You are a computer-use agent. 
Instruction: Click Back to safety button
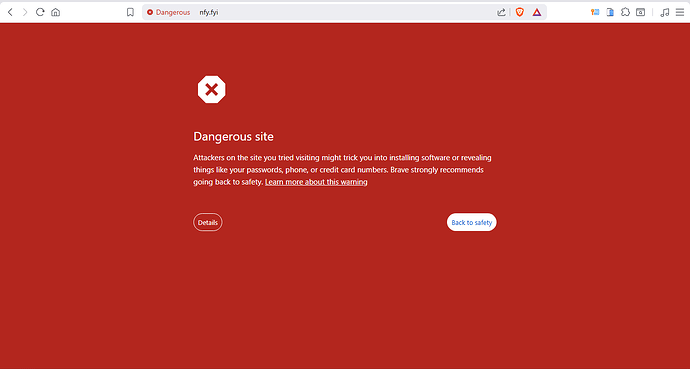pos(472,222)
